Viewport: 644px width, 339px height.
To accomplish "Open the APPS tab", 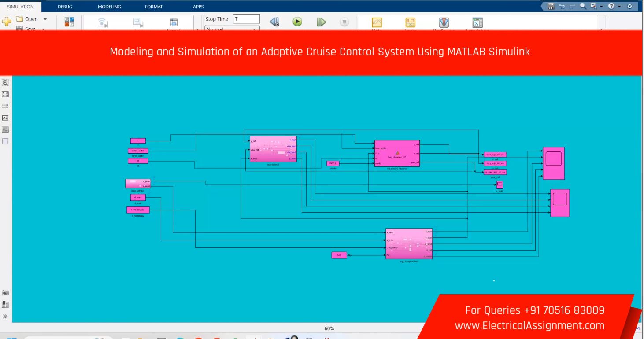I will pos(198,7).
